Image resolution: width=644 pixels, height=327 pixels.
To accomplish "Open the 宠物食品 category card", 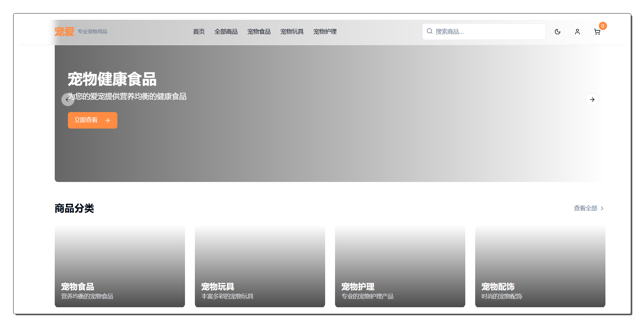I will point(120,266).
